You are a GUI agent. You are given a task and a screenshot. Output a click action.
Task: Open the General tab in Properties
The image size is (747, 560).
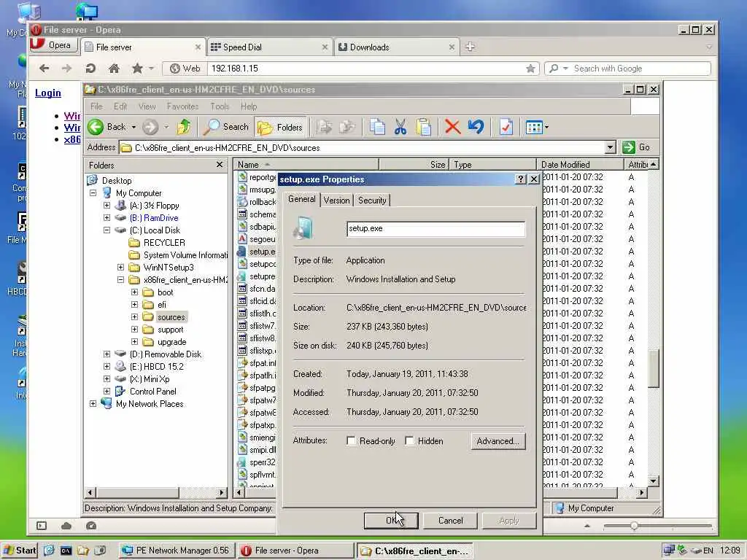[301, 199]
